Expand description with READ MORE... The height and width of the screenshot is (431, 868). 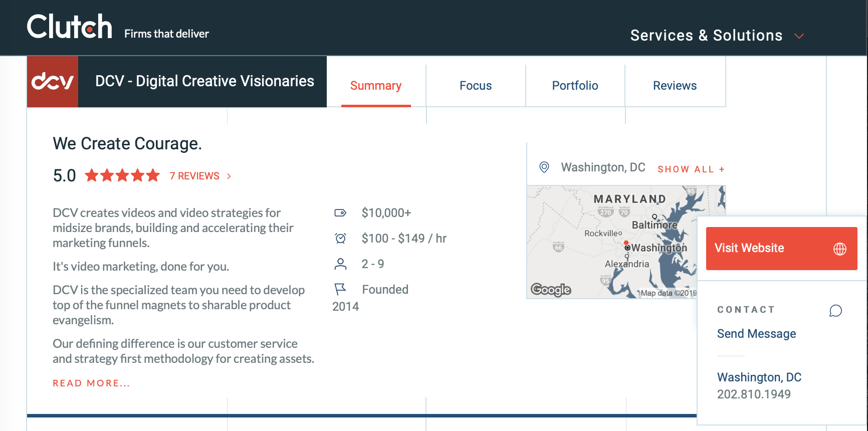tap(91, 383)
